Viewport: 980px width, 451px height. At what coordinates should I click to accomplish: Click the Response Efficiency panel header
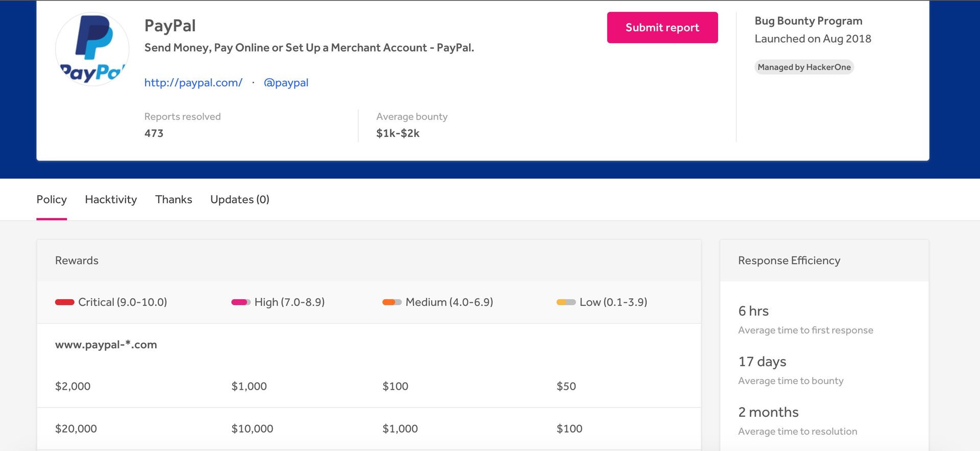click(789, 260)
